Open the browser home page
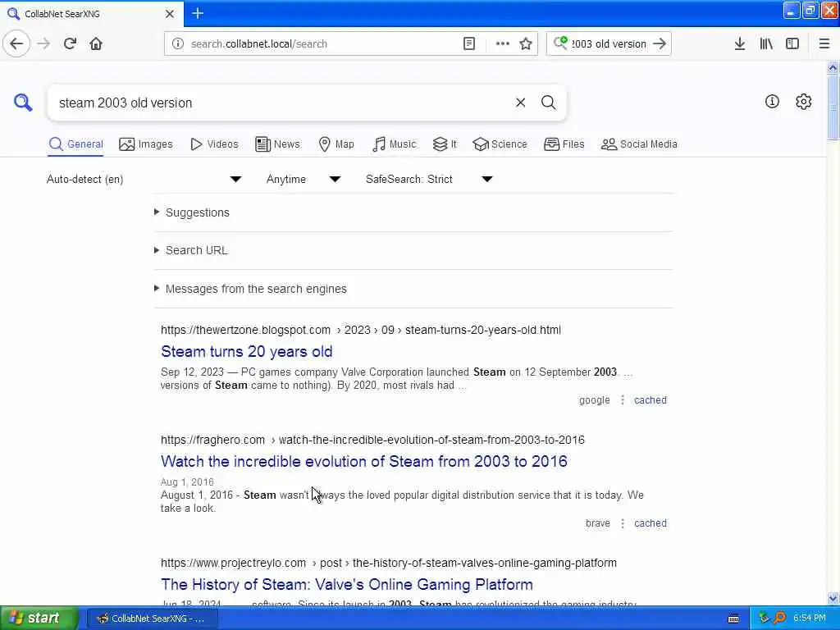This screenshot has width=840, height=630. coord(96,43)
